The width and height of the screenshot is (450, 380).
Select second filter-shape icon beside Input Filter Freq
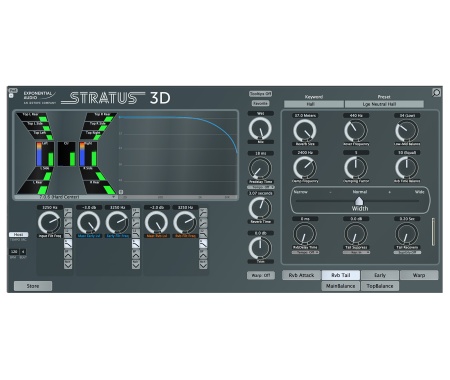68,223
